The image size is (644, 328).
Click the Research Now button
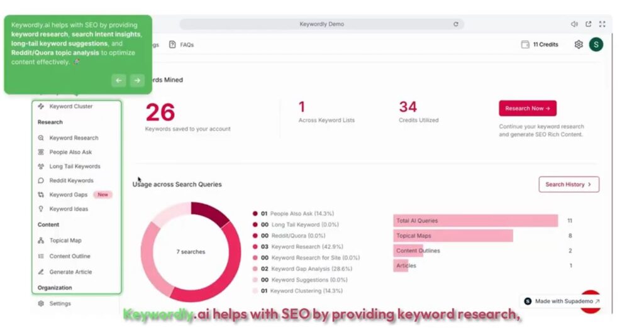528,108
